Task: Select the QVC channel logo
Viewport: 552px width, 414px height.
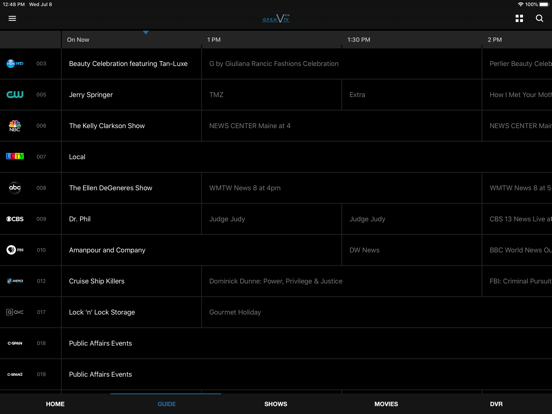Action: (15, 312)
